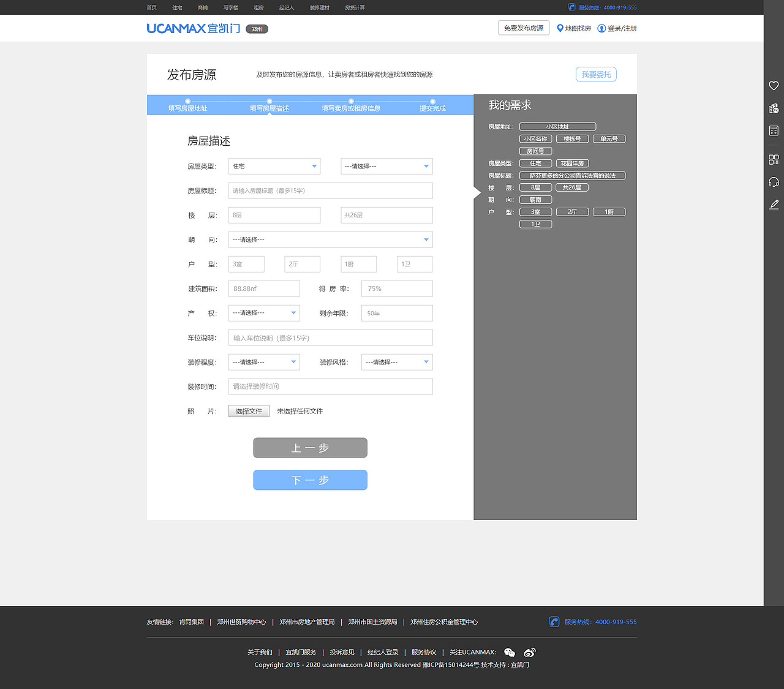This screenshot has width=784, height=689.
Task: Open the 住宅 house type dropdown
Action: coord(274,166)
